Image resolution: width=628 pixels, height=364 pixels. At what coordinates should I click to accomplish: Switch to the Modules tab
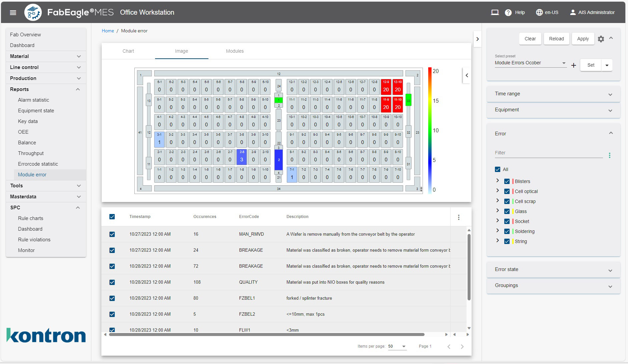point(235,51)
